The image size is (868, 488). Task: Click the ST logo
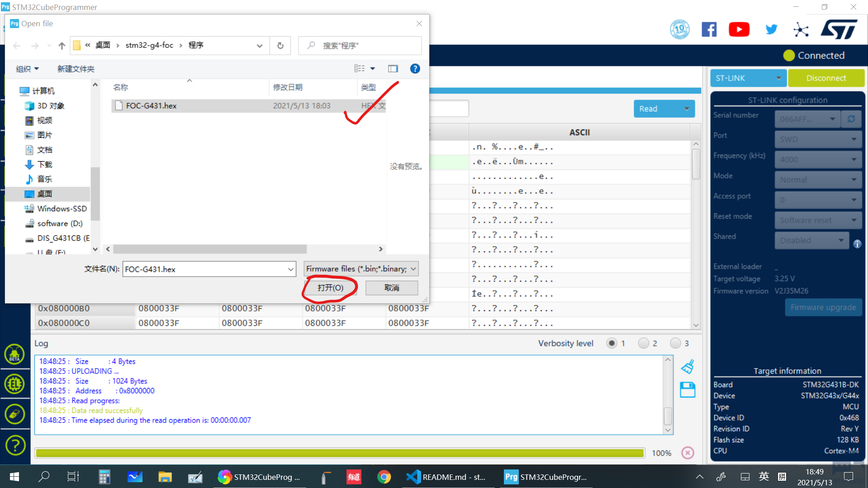click(x=840, y=29)
